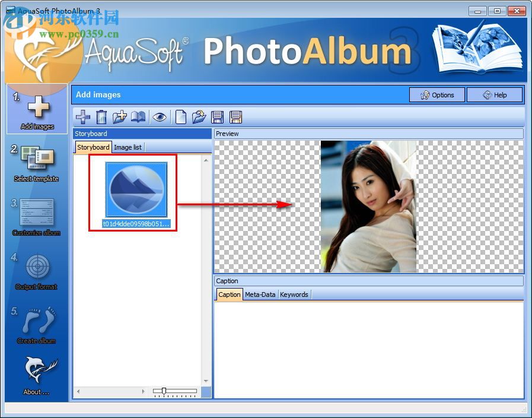Open the album book icon on toolbar
Screen dimensions: 532x418
point(138,117)
